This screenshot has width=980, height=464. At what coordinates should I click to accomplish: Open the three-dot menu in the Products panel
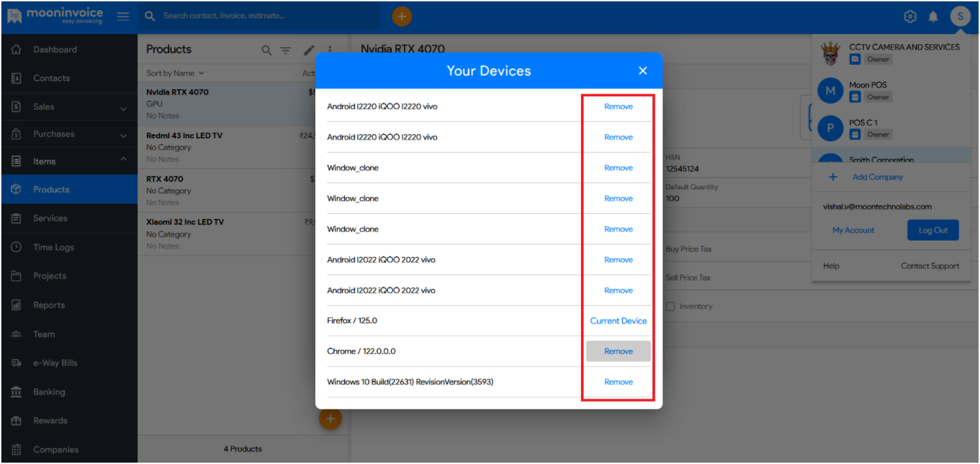(x=330, y=50)
